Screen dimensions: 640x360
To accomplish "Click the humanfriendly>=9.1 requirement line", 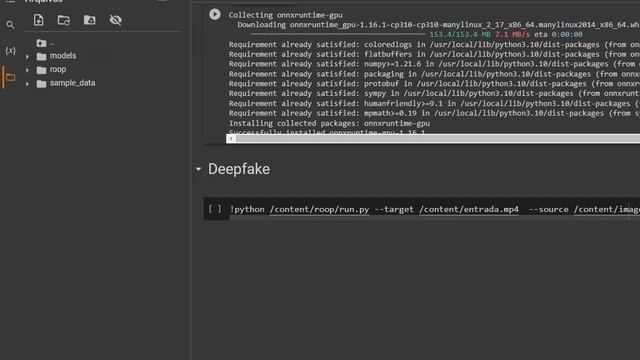I will [x=434, y=104].
